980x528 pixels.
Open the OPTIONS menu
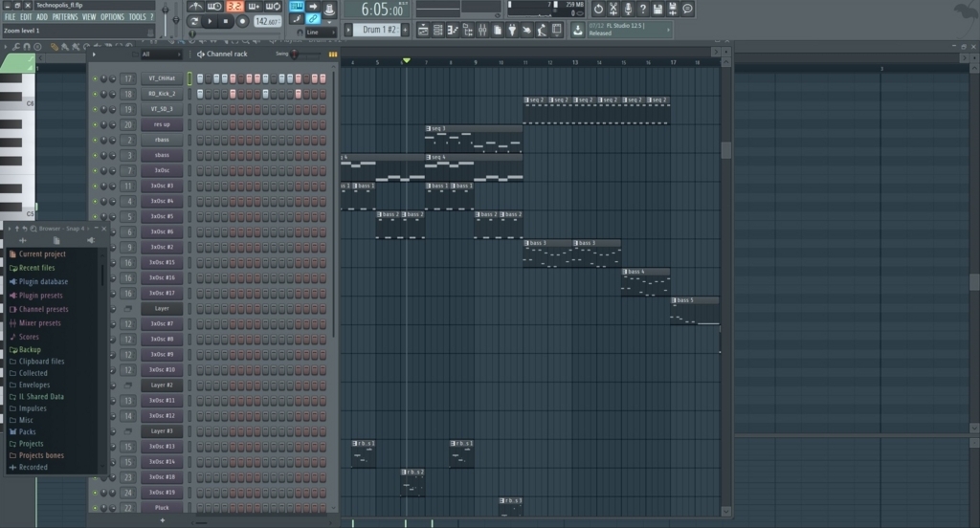click(113, 17)
